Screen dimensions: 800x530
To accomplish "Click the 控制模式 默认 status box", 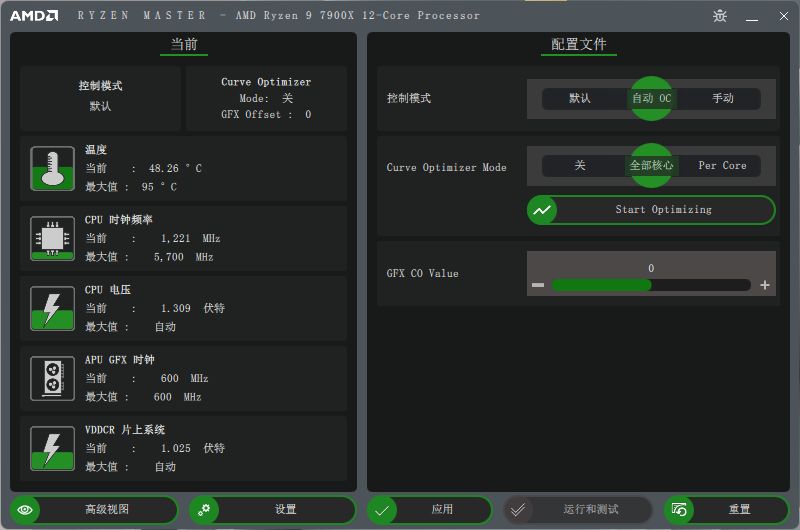I will 101,97.
